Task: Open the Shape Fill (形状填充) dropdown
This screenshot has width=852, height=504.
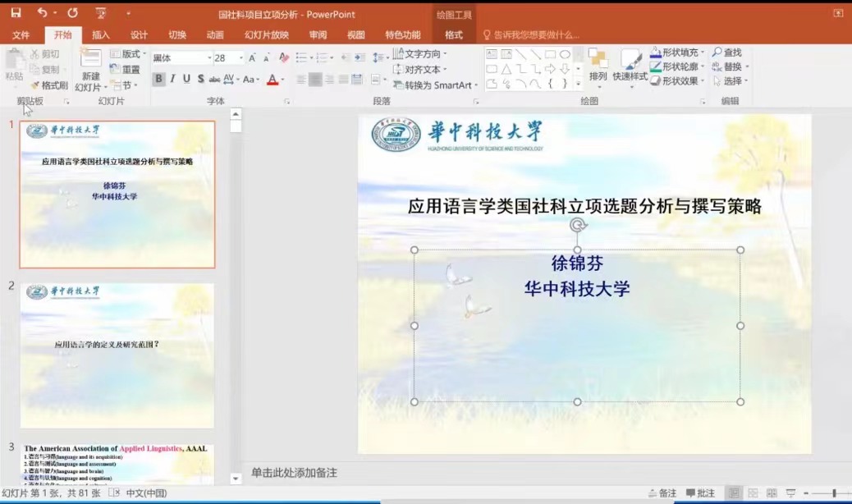Action: pos(678,53)
